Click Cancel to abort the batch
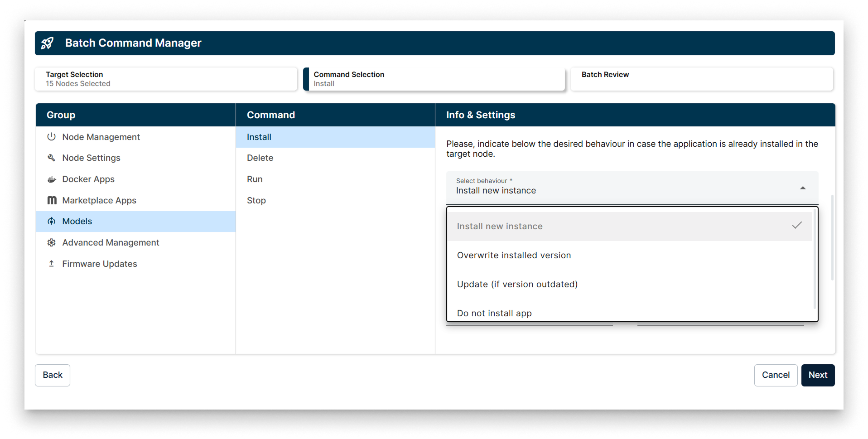This screenshot has width=868, height=439. [x=776, y=375]
